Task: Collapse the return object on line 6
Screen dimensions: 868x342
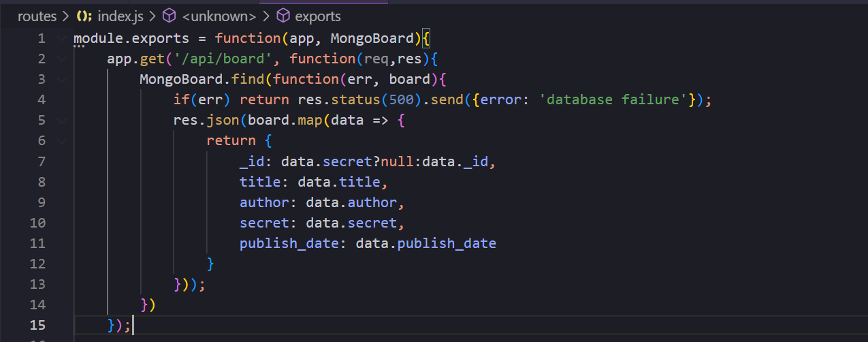Action: click(63, 141)
